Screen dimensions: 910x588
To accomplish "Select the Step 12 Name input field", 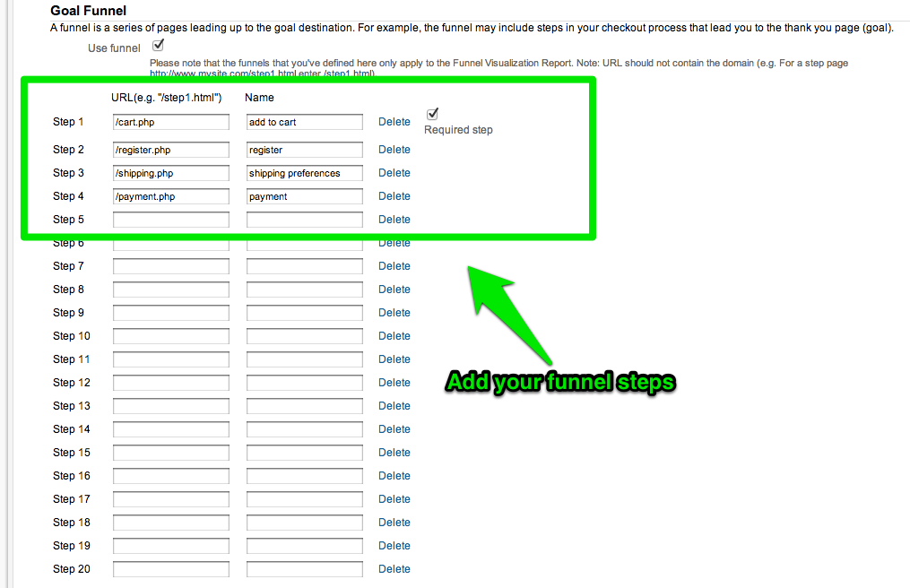I will click(x=304, y=383).
